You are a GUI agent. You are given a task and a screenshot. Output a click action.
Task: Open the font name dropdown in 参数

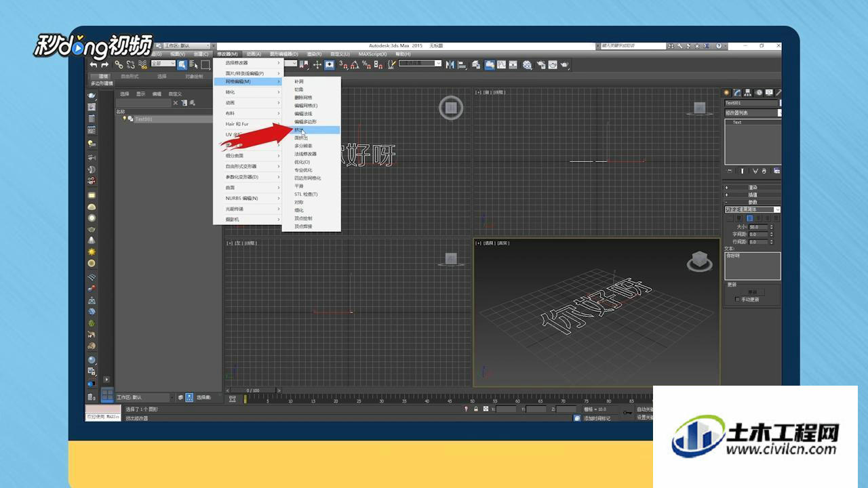753,210
